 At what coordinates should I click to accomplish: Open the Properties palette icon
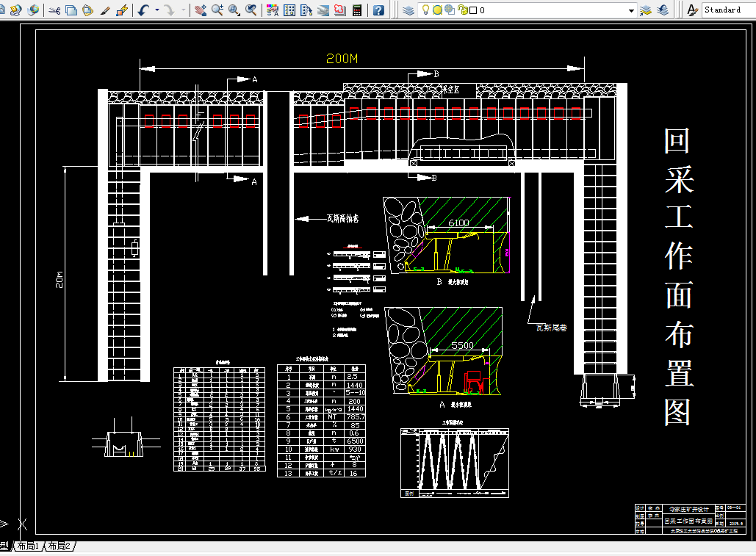tap(273, 10)
